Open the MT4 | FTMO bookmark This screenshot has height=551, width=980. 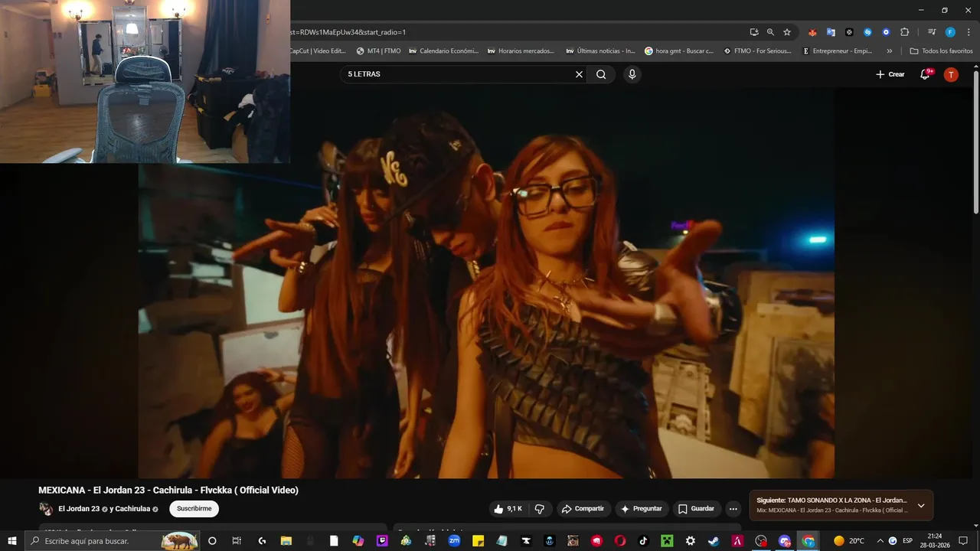pyautogui.click(x=378, y=51)
